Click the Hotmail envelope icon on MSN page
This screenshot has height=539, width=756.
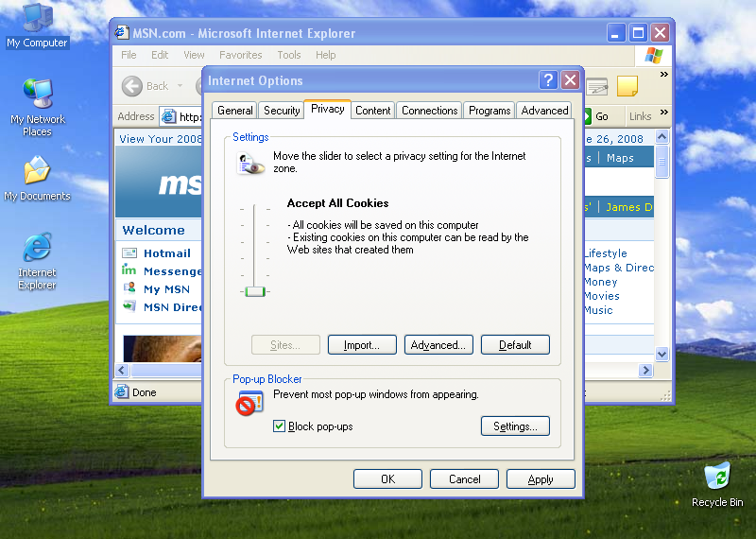point(129,252)
